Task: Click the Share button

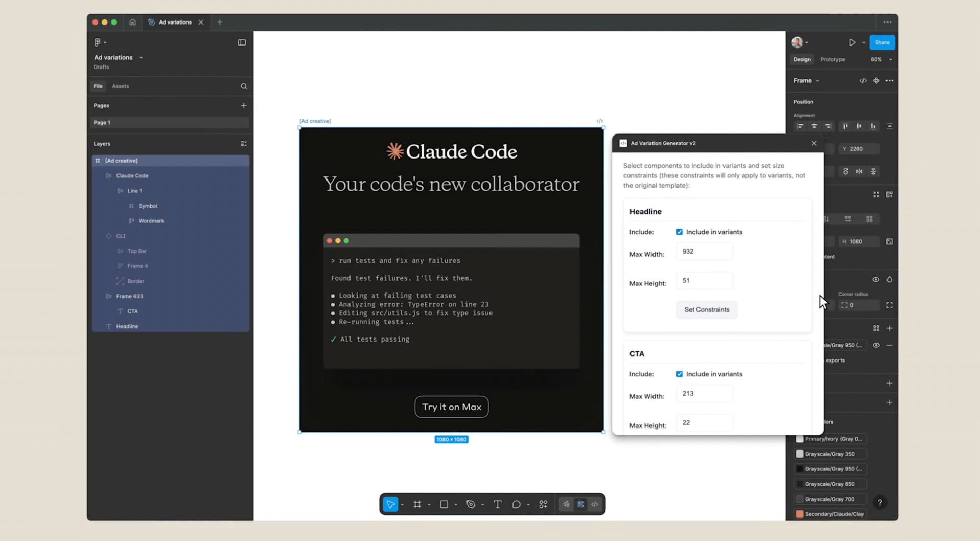Action: [x=882, y=42]
